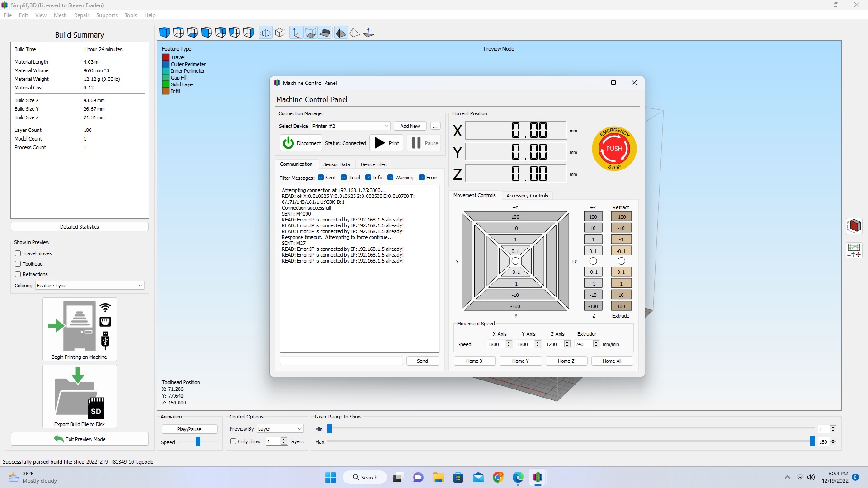
Task: Open the Coloring Feature Type dropdown
Action: [x=90, y=286]
